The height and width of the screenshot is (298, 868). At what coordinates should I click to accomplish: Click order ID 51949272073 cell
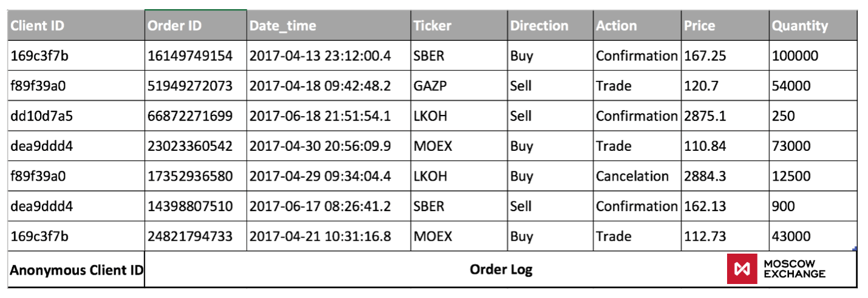(x=196, y=86)
